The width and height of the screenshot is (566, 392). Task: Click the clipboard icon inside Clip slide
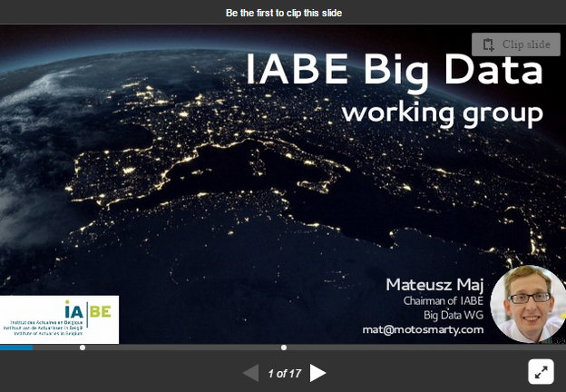click(x=488, y=44)
